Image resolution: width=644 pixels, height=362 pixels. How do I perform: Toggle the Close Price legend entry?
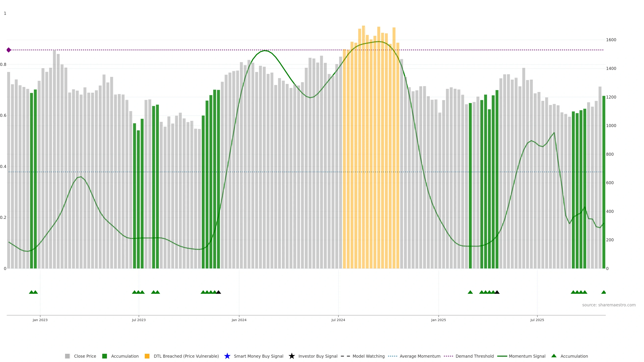pyautogui.click(x=85, y=356)
